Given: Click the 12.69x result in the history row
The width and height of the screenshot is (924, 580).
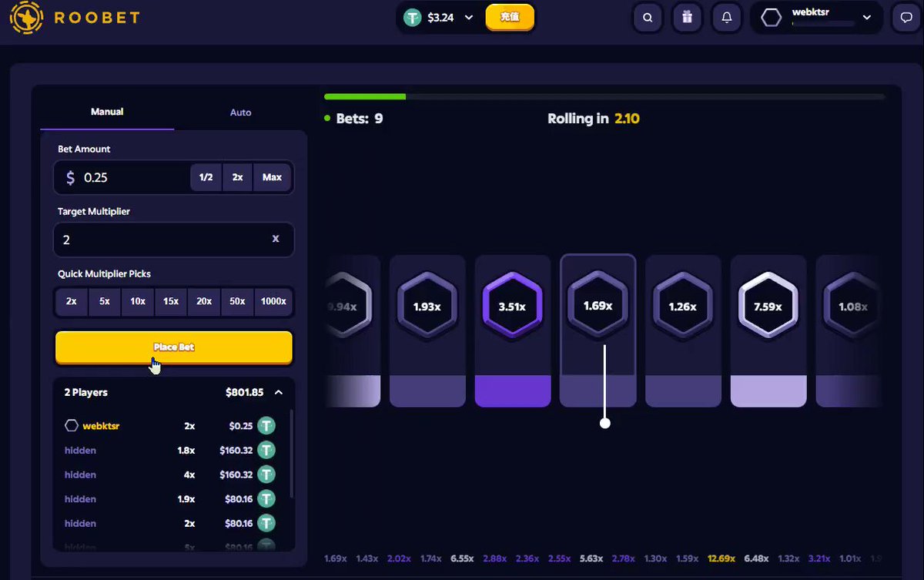Looking at the screenshot, I should 721,558.
